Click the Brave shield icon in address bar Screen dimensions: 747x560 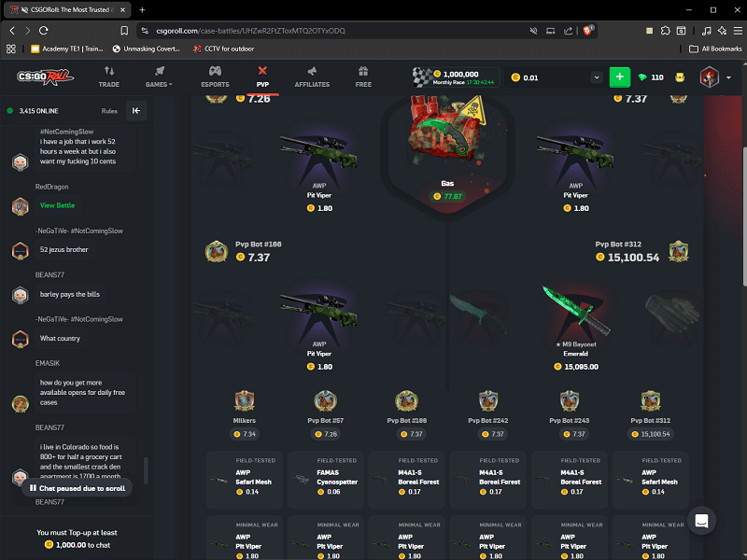click(587, 31)
